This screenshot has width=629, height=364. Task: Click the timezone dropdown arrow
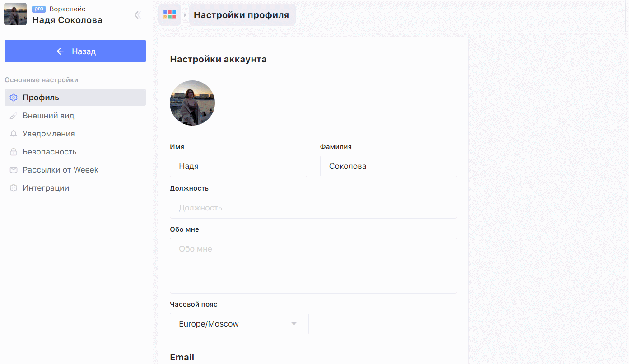(294, 324)
